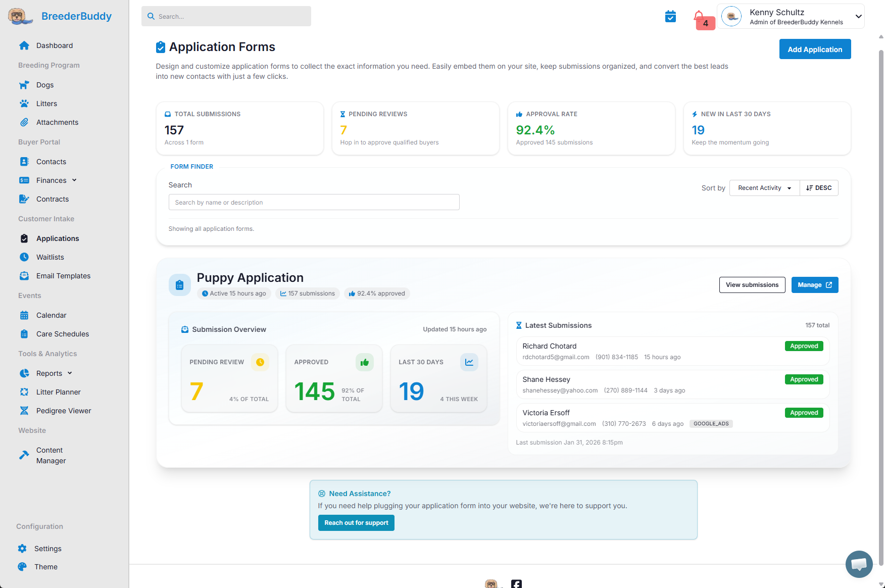Click Reach out for support
The height and width of the screenshot is (588, 885).
356,523
